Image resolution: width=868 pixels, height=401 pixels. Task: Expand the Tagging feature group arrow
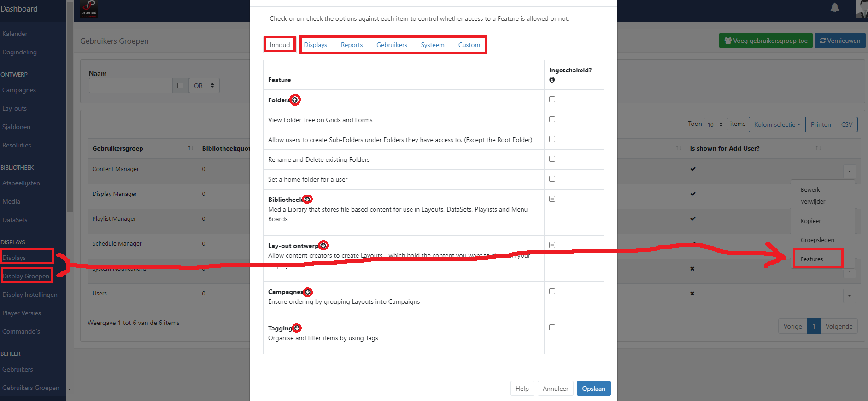[297, 328]
